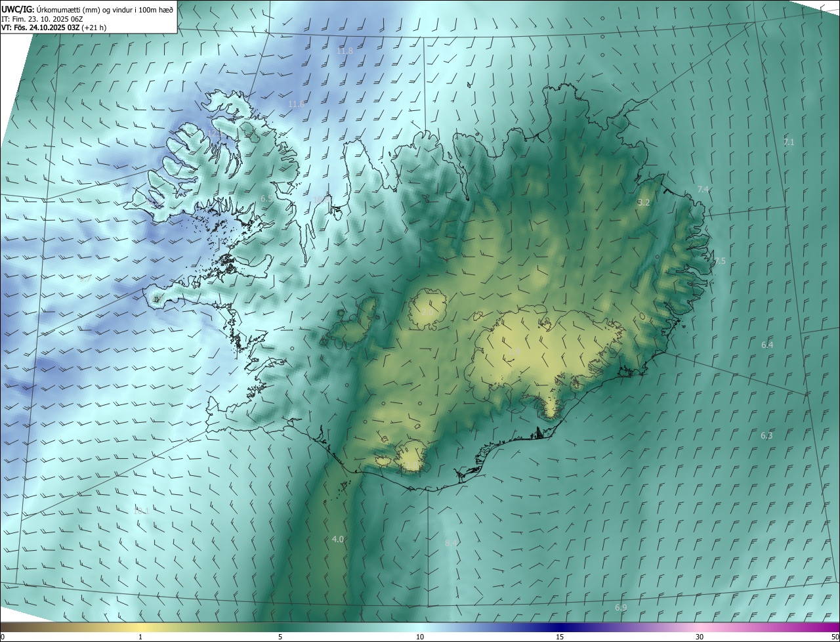This screenshot has height=642, width=840.
Task: Click the 10.1 value label in the southwest sea
Action: 141,511
